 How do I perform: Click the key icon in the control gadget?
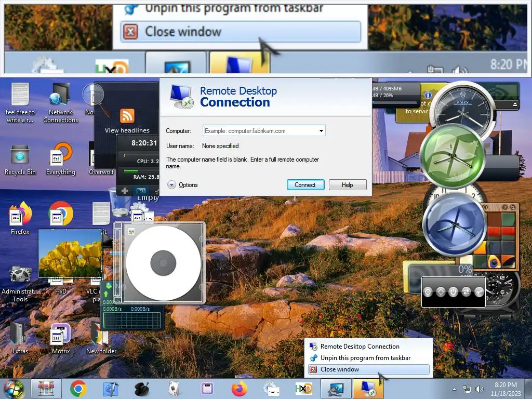pyautogui.click(x=479, y=292)
